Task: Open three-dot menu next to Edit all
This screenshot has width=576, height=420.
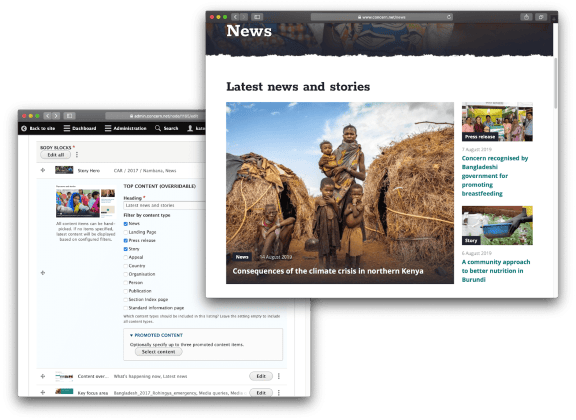Action: [x=77, y=155]
